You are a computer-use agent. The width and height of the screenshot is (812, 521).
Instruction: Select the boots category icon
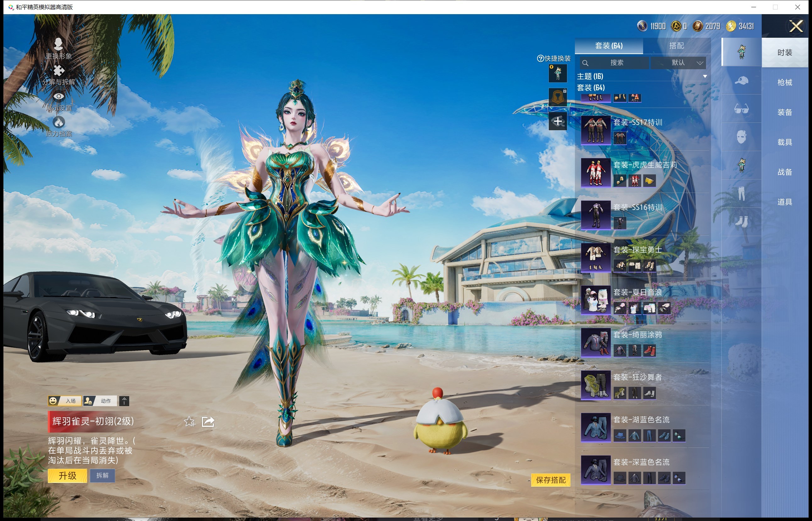coord(741,222)
